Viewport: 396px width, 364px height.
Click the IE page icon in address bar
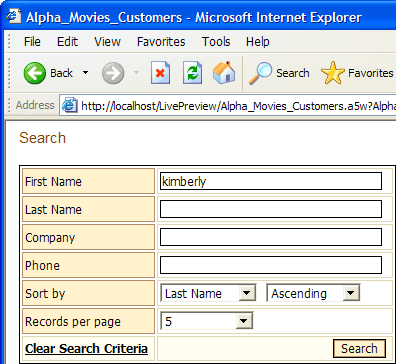[x=70, y=106]
